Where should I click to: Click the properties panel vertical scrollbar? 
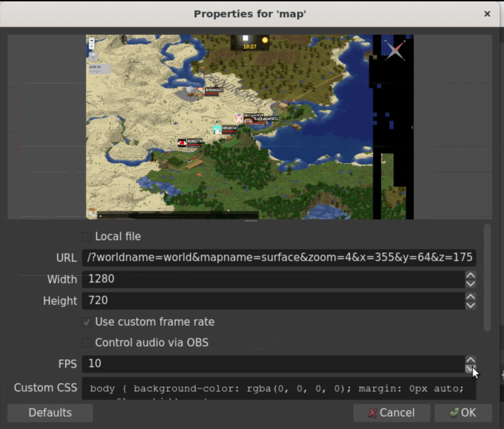point(487,278)
